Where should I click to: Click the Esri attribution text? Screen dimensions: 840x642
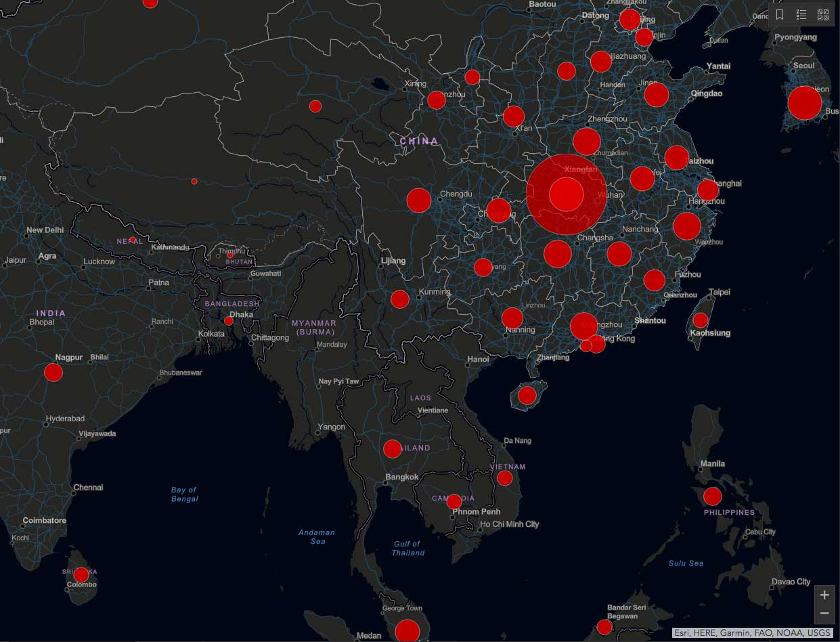(x=751, y=633)
